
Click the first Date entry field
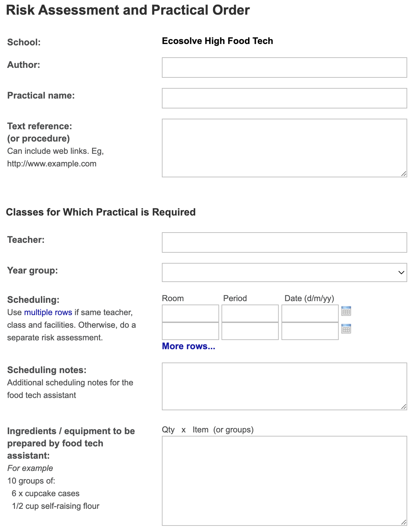(309, 313)
